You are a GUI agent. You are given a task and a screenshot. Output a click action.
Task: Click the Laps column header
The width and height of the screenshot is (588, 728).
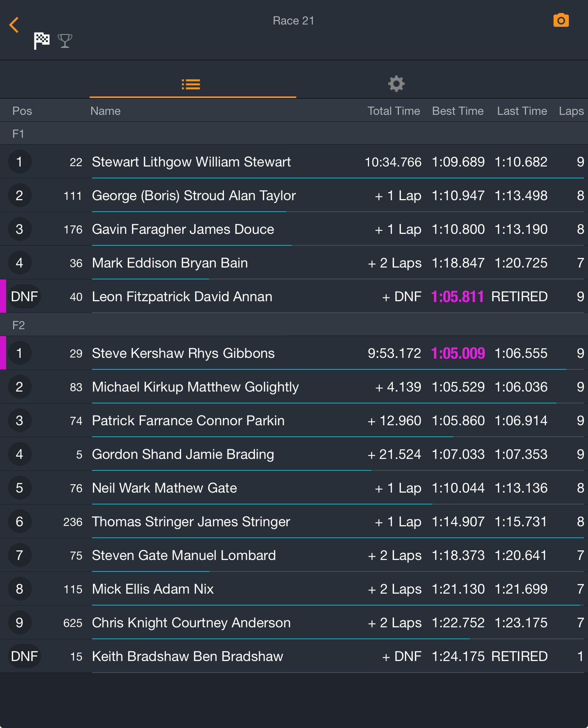click(571, 111)
